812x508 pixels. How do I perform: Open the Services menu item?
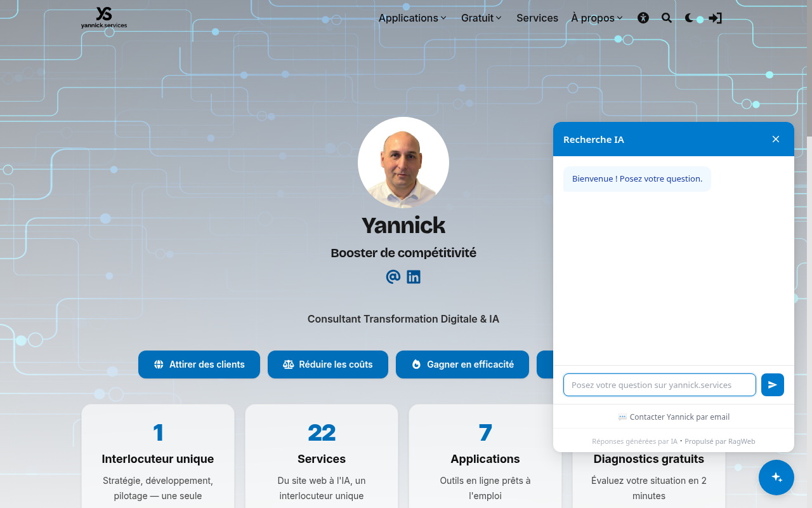[537, 18]
